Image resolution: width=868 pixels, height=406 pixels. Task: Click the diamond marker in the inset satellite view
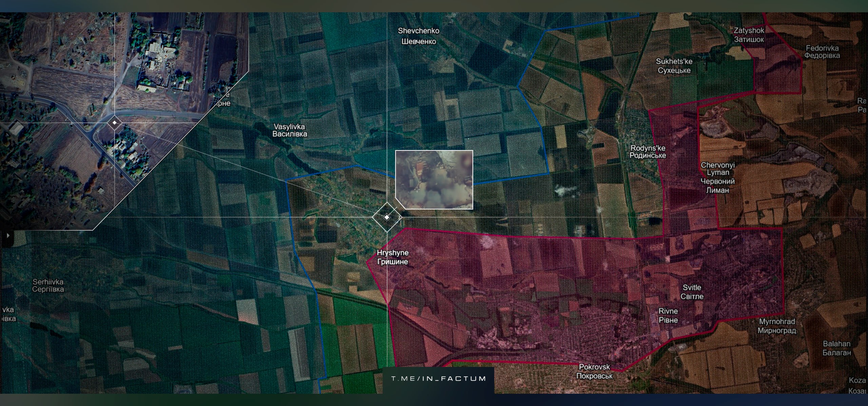click(115, 123)
